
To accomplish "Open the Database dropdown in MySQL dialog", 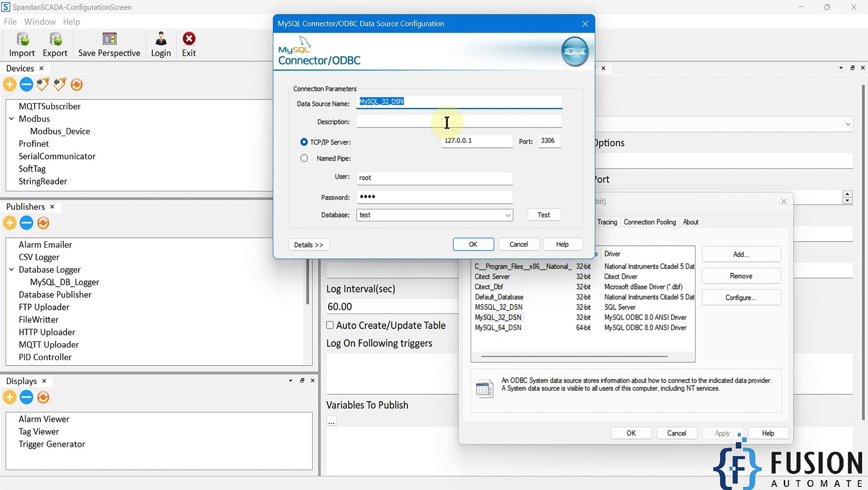I will coord(508,215).
